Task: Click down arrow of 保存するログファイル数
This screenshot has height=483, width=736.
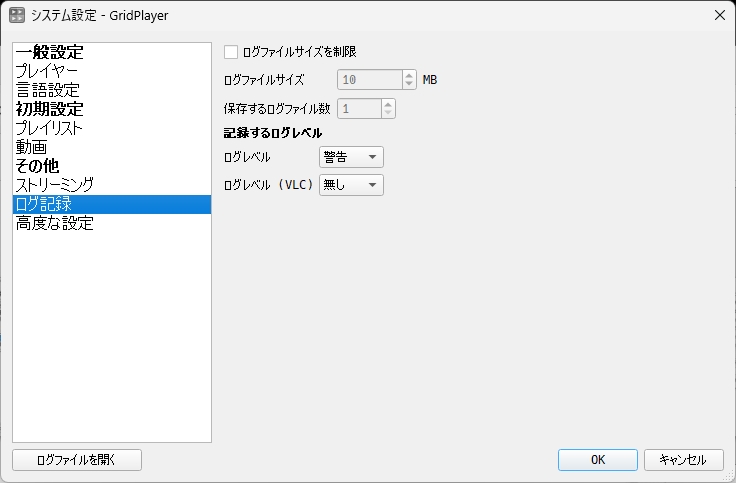Action: 388,112
